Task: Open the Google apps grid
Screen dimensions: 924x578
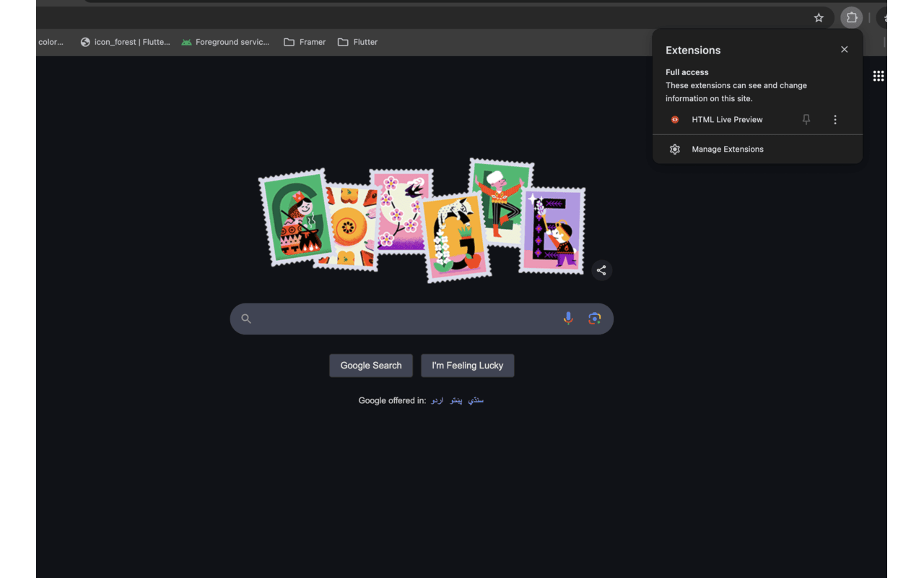Action: click(879, 76)
